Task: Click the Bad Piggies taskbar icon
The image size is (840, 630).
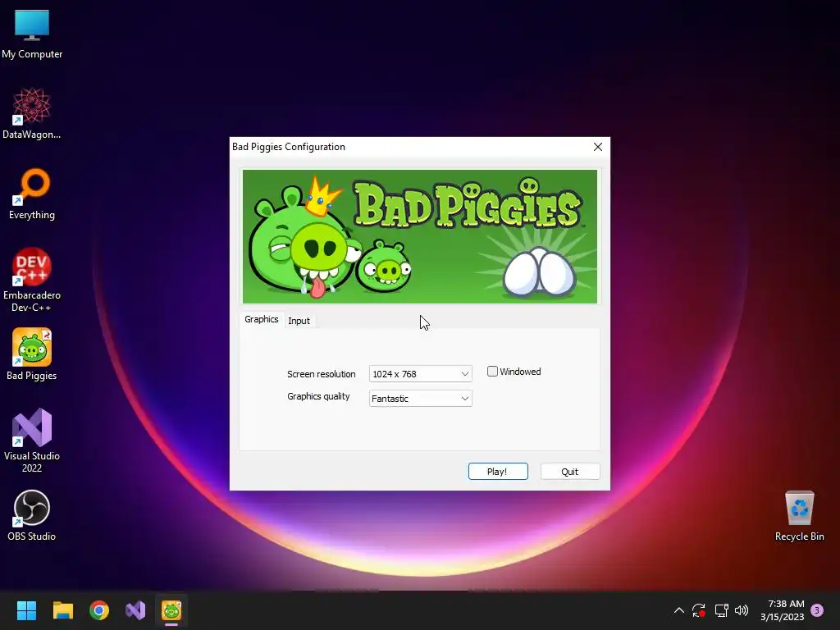Action: coord(171,610)
